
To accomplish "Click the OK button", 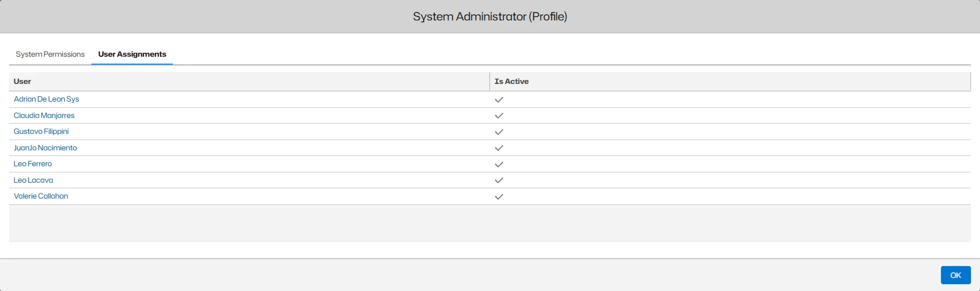I will 956,275.
